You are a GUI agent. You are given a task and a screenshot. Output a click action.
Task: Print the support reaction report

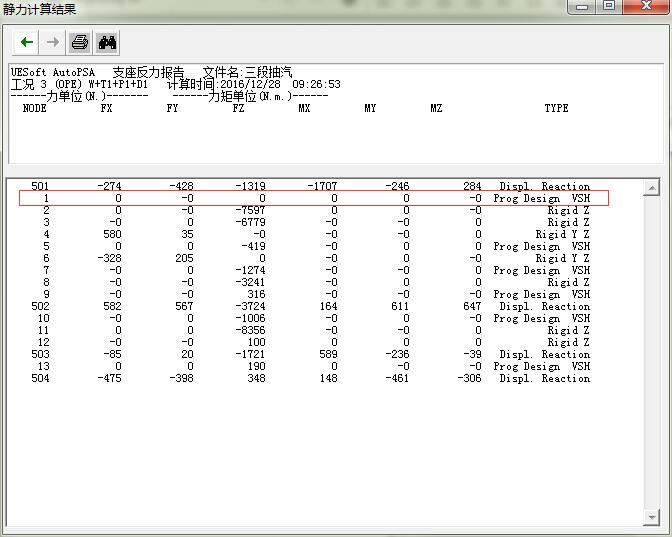pos(80,42)
